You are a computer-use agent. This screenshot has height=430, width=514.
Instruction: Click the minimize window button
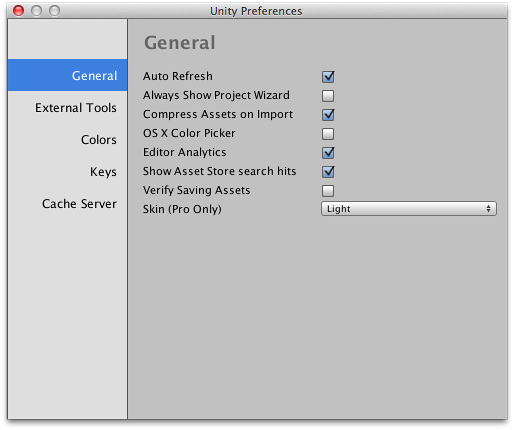(x=36, y=11)
